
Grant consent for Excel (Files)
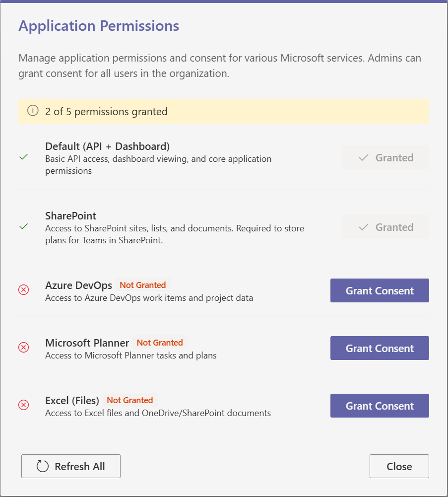(380, 406)
